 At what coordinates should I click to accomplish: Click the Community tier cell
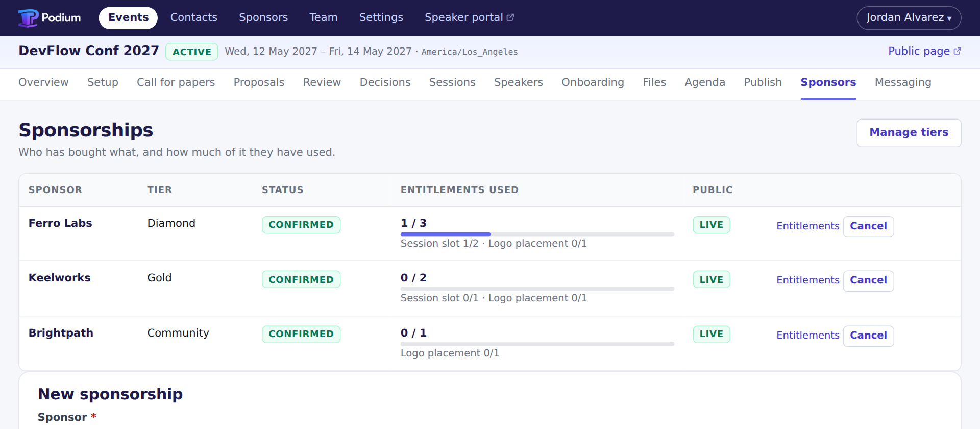(178, 333)
